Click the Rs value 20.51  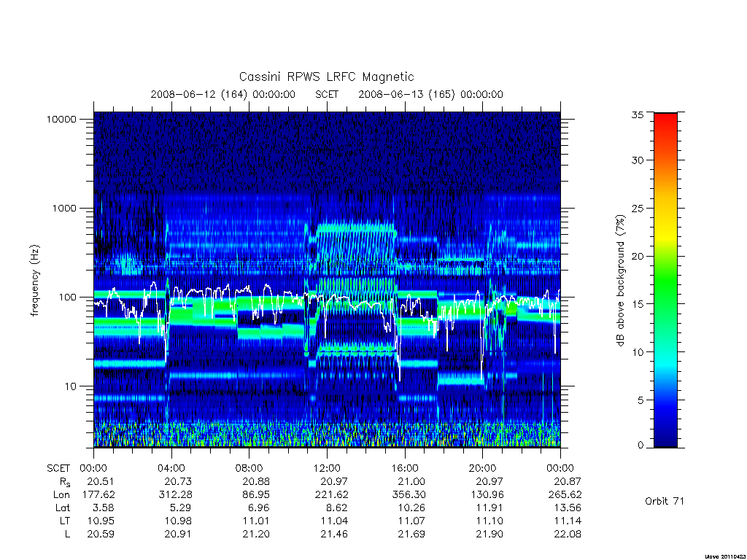(x=101, y=481)
